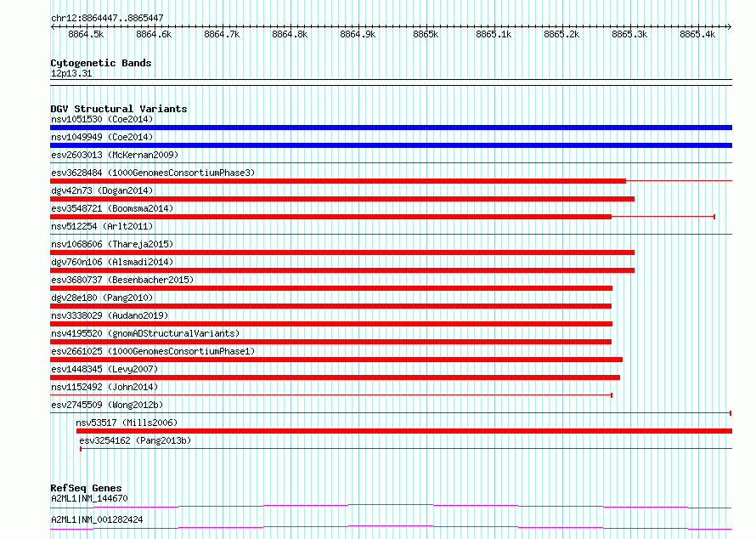Screen dimensions: 756x539
Task: Click the nsv1049949 (Coe2014) blue variant bar
Action: pos(391,145)
